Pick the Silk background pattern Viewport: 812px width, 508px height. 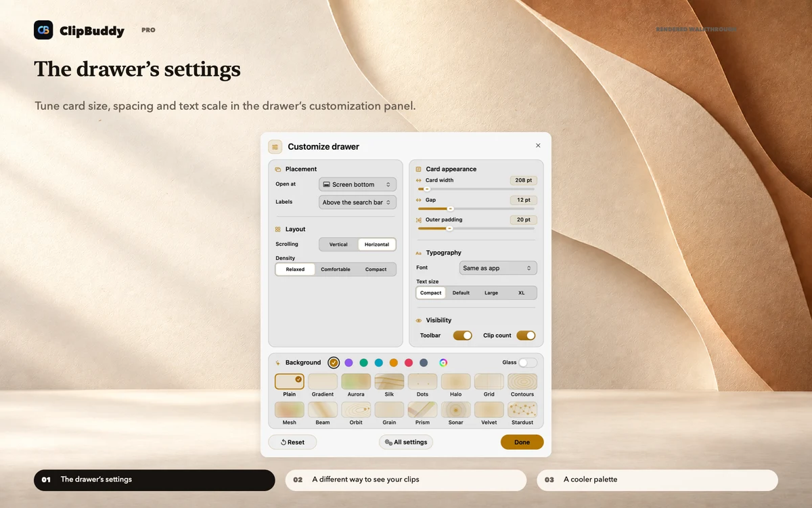pyautogui.click(x=389, y=381)
